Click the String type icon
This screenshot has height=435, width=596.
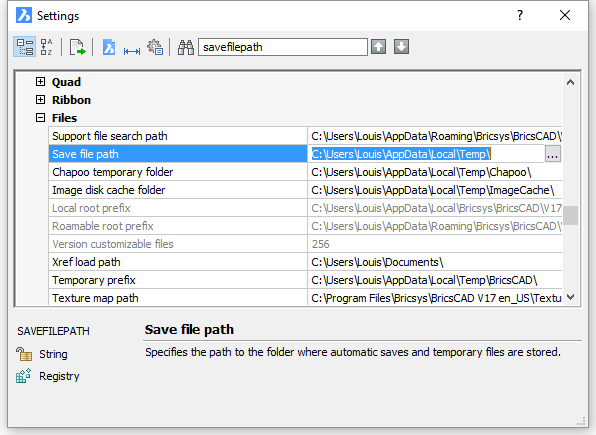point(24,354)
